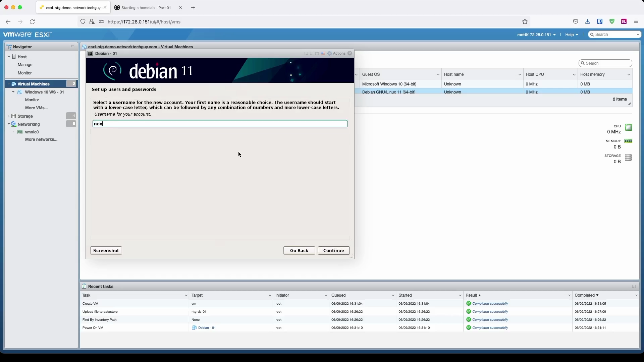The height and width of the screenshot is (362, 644).
Task: Open a new browser tab with plus
Action: pos(193,8)
